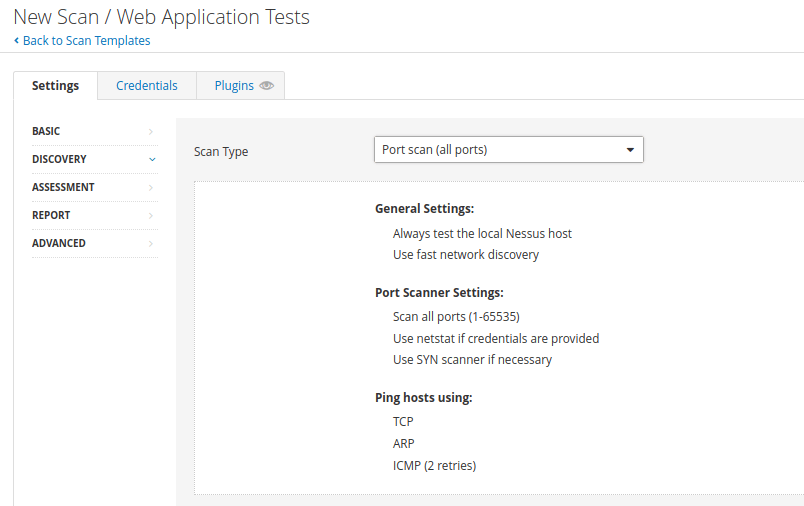Click the 'TCP' ping method text

403,422
